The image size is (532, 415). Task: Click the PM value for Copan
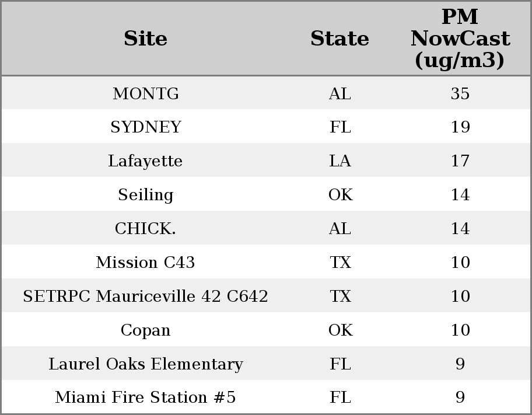pos(460,330)
